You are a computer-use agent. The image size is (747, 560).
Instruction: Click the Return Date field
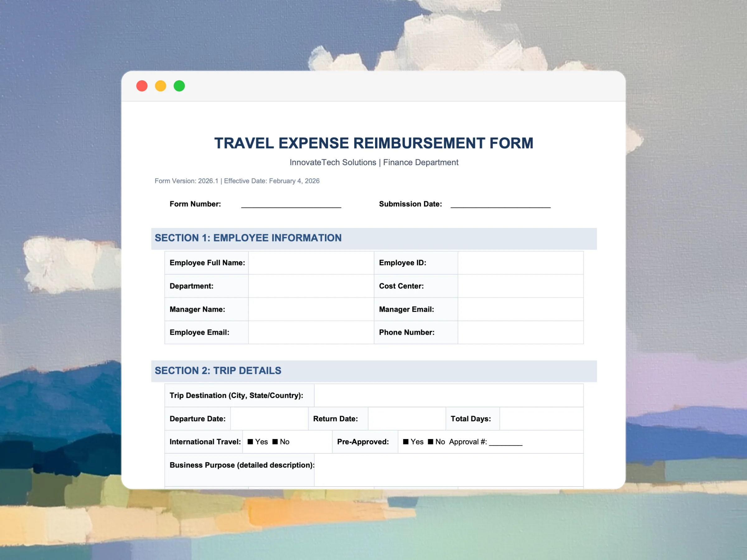406,418
